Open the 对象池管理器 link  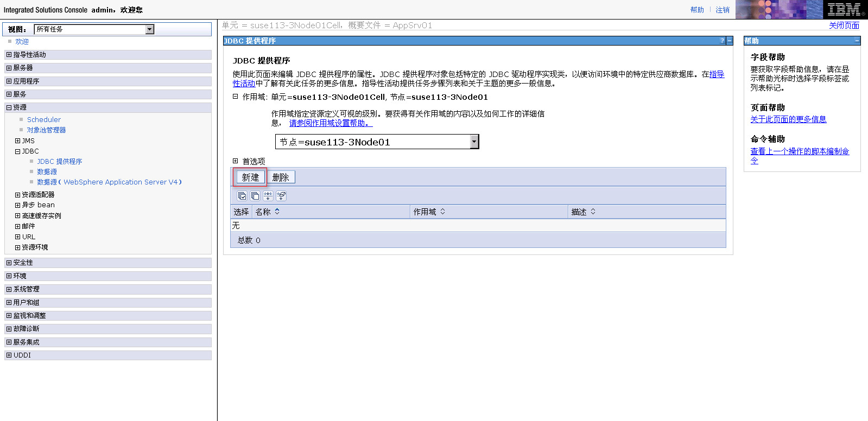46,130
